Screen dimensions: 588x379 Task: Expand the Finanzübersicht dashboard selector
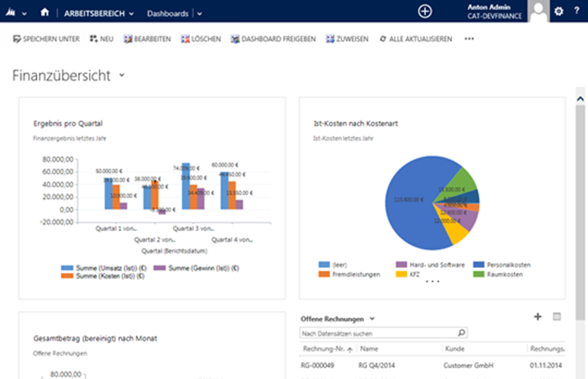click(x=123, y=76)
